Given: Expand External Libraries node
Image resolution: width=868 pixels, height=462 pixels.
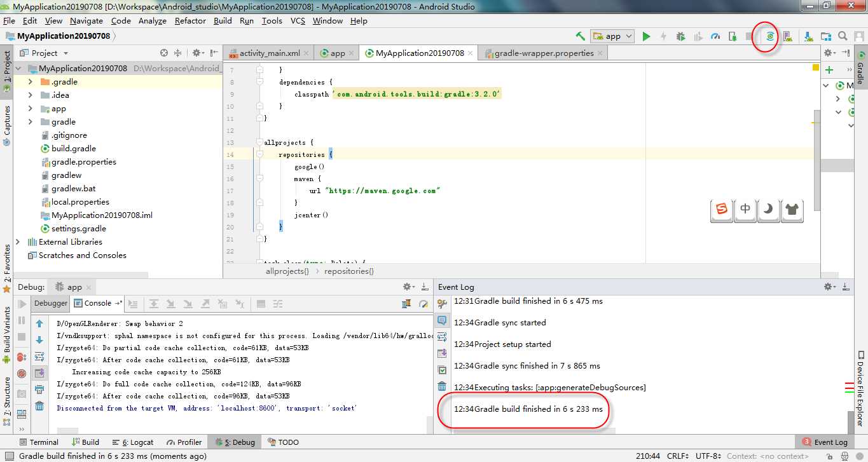Looking at the screenshot, I should [x=18, y=242].
